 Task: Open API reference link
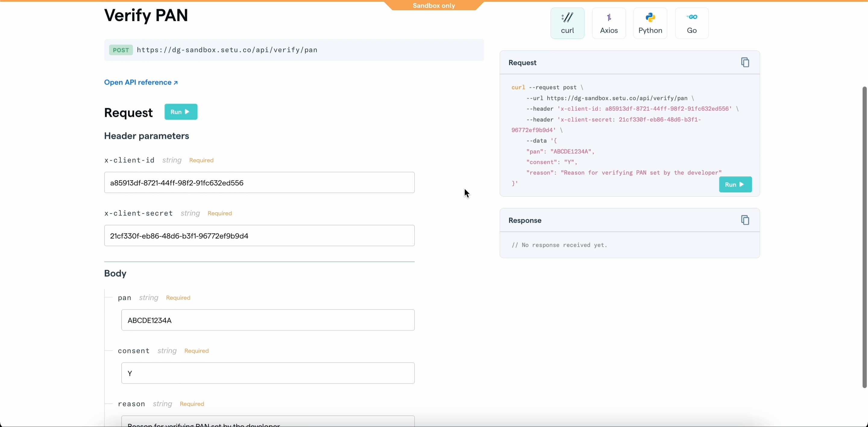[x=141, y=83]
